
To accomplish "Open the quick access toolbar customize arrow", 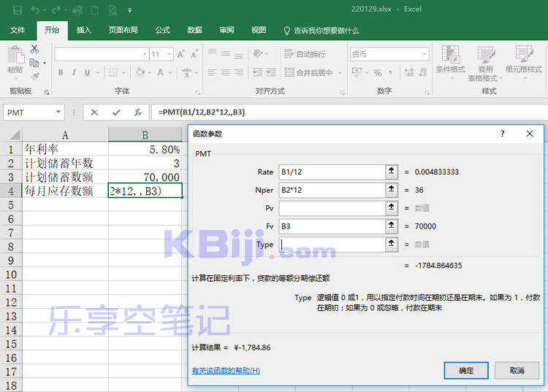I will (129, 10).
